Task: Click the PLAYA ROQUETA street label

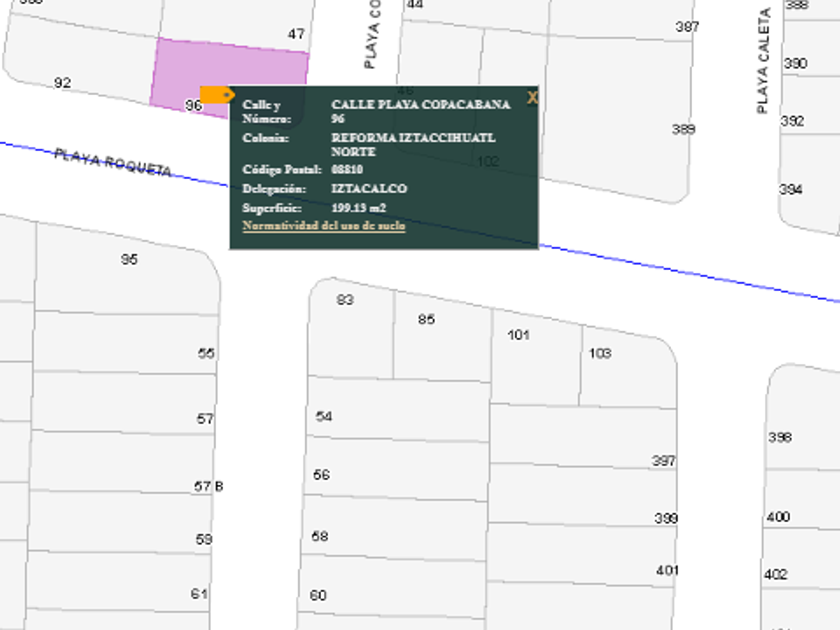Action: click(x=113, y=162)
